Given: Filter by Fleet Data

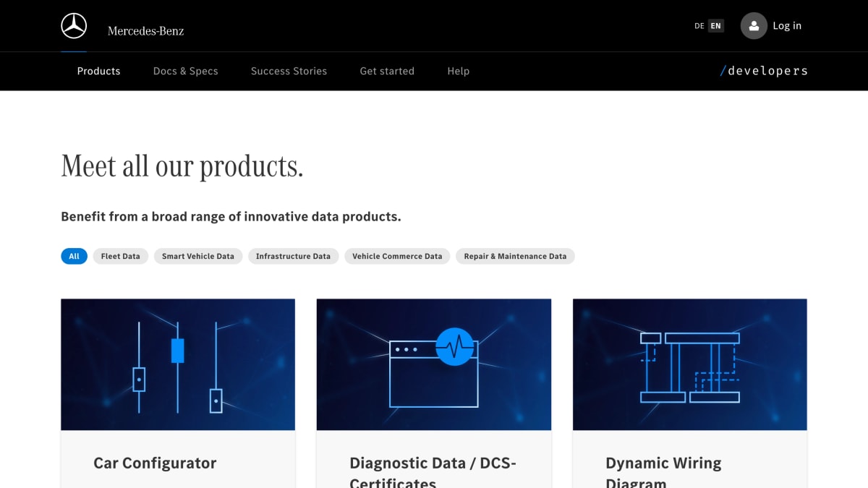Looking at the screenshot, I should pyautogui.click(x=121, y=256).
